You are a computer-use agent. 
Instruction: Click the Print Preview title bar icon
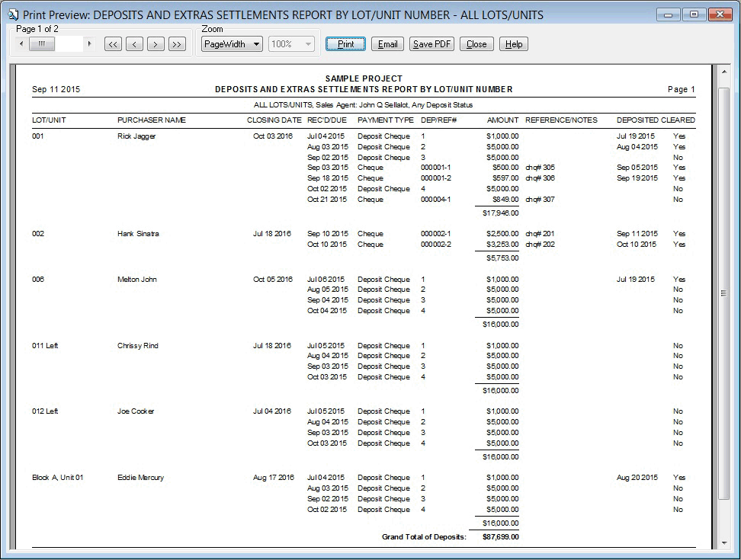[13, 15]
